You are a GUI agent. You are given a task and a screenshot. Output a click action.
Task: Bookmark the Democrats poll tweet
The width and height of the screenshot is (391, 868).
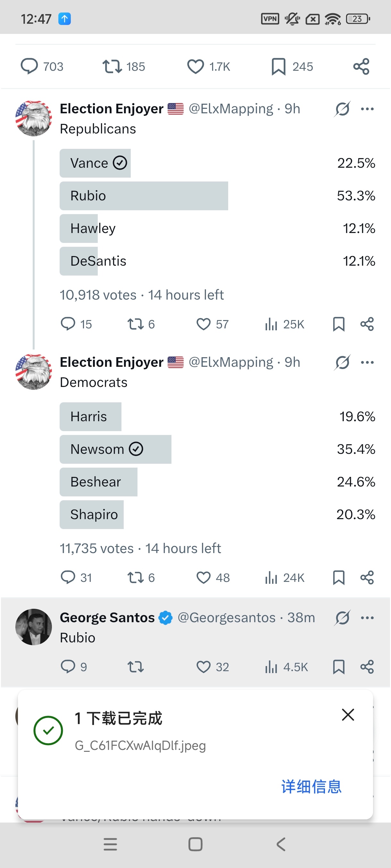click(x=338, y=577)
